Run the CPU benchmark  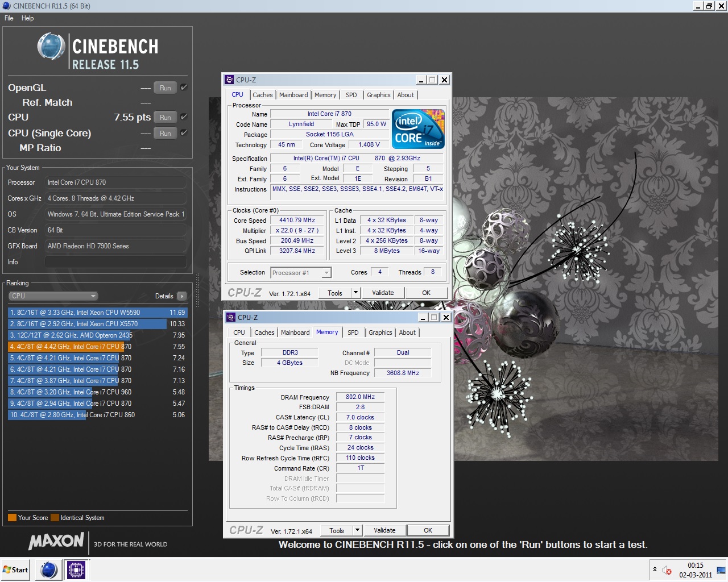tap(165, 117)
